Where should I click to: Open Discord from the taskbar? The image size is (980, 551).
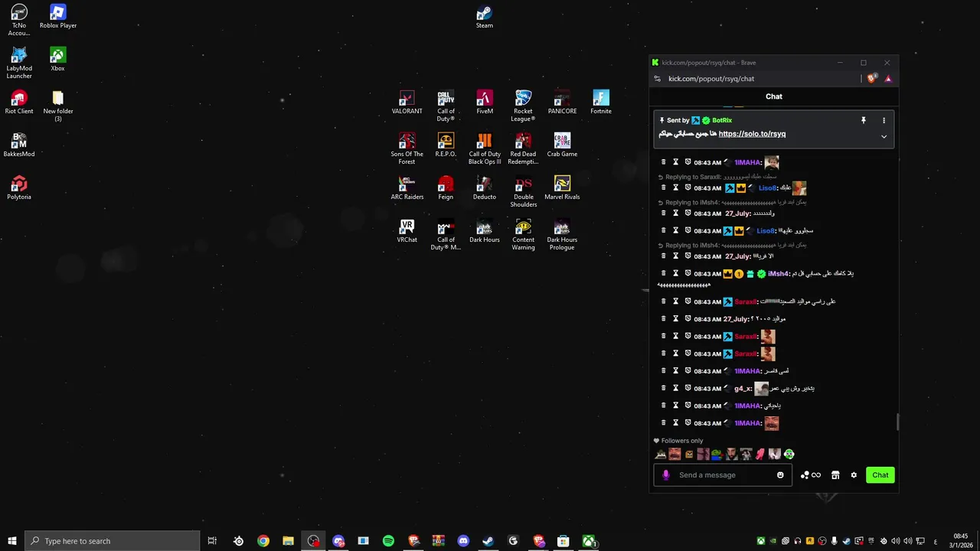[463, 541]
